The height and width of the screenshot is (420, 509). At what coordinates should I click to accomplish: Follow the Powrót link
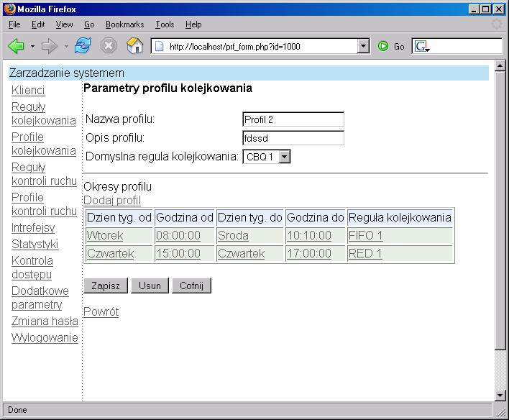click(x=101, y=312)
